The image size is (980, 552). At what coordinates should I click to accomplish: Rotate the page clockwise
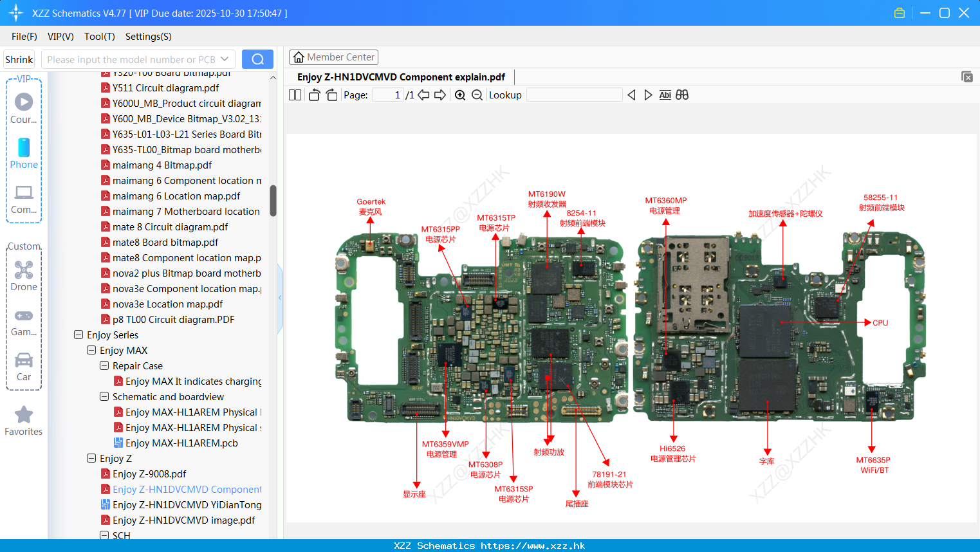[331, 95]
